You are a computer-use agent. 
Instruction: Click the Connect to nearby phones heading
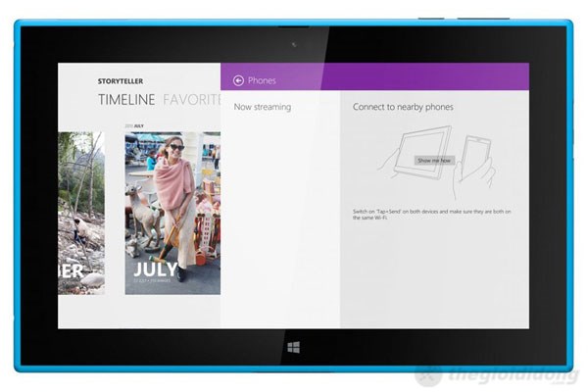click(x=403, y=107)
